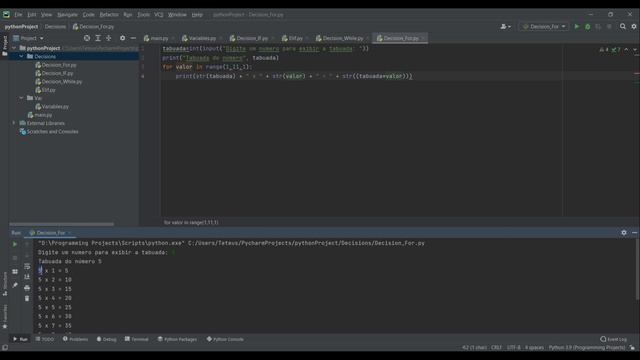Click Python 3.9 interpreter in status bar
Viewport: 640px width, 360px height.
(587, 348)
